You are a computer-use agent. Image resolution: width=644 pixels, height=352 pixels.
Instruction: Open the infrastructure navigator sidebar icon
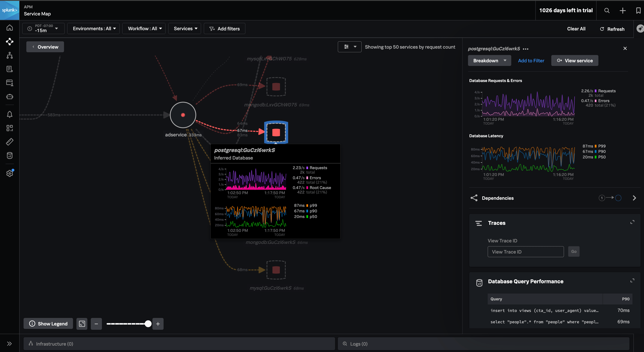[x=9, y=55]
